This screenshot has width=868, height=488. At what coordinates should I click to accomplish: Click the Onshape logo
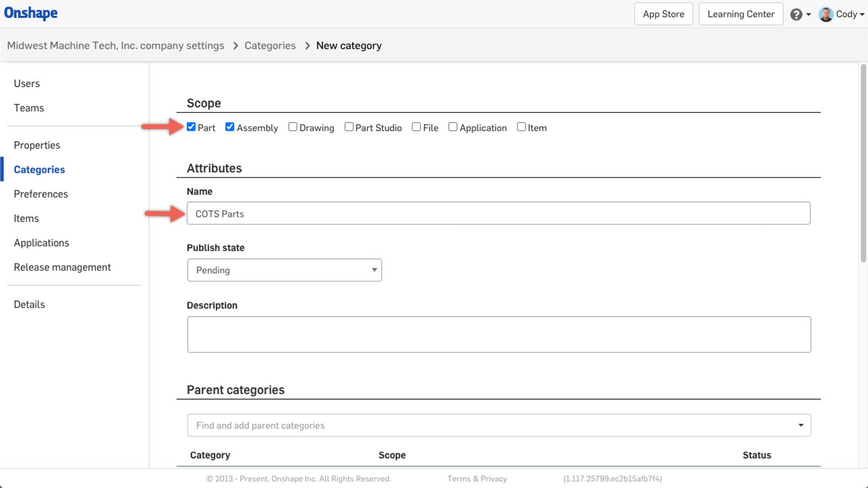tap(31, 13)
